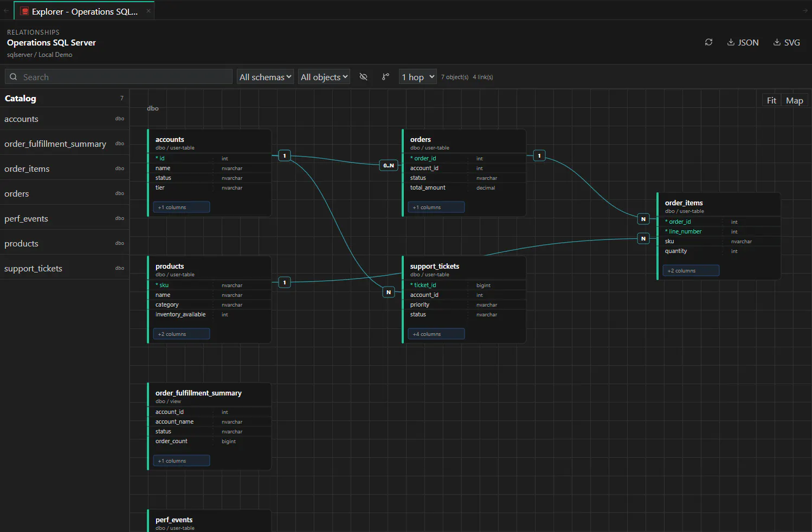Click the Catalog panel heading

pyautogui.click(x=21, y=98)
